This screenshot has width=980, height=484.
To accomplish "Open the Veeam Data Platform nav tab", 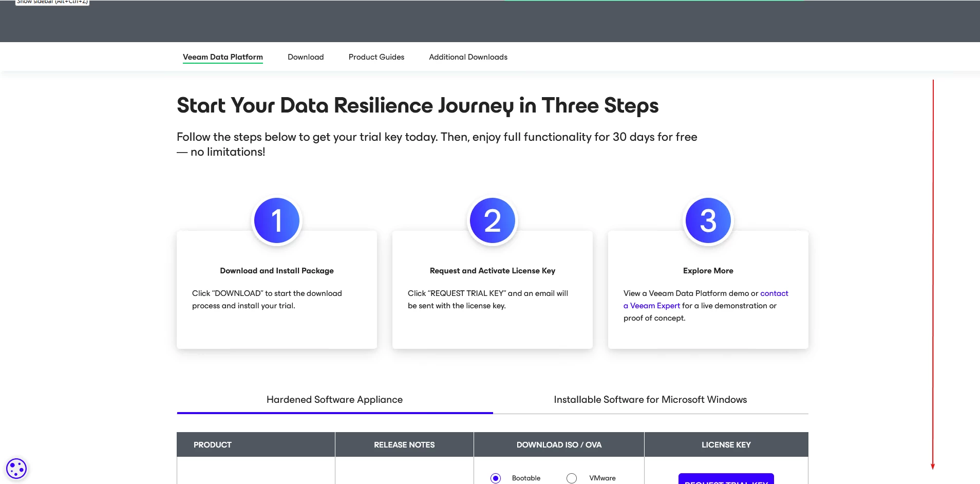I will coord(223,57).
